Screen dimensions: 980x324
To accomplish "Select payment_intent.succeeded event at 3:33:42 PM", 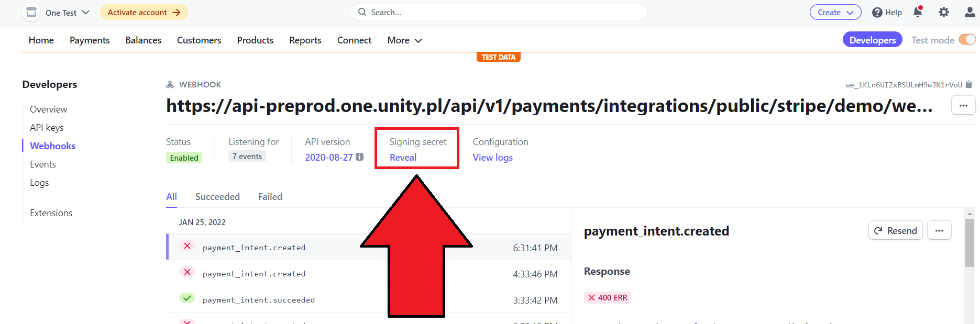I will (x=368, y=299).
